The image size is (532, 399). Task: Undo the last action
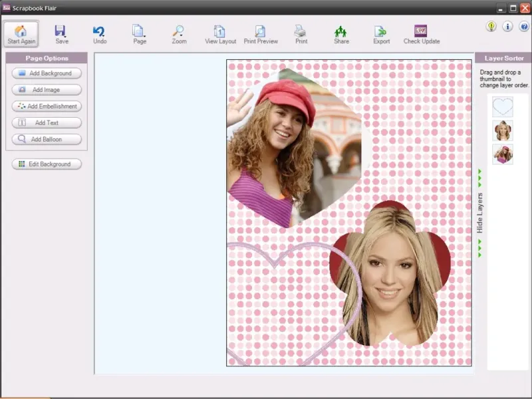pos(100,35)
